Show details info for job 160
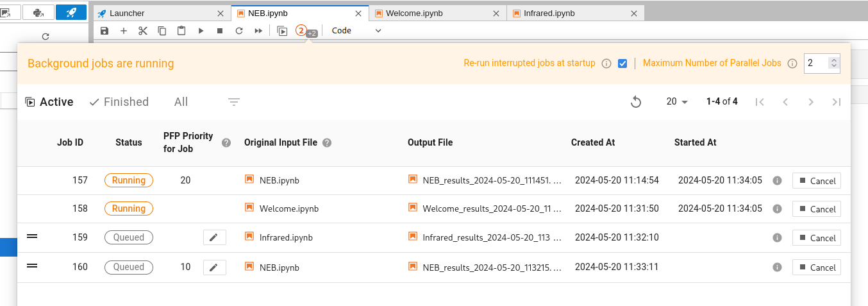868x306 pixels. click(777, 268)
